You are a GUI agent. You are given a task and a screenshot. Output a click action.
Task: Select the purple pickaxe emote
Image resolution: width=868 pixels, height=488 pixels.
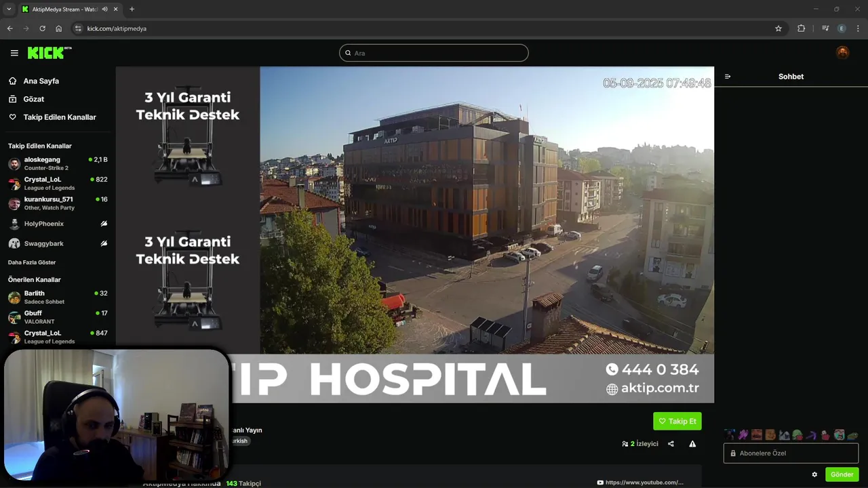coord(811,434)
